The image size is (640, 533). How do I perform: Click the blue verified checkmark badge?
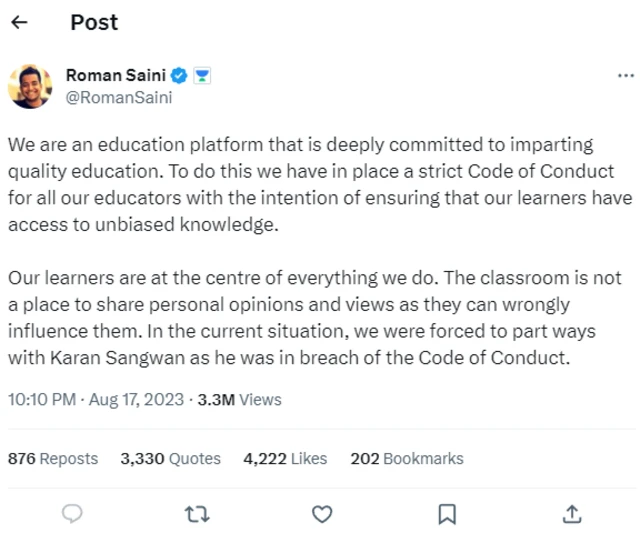179,76
